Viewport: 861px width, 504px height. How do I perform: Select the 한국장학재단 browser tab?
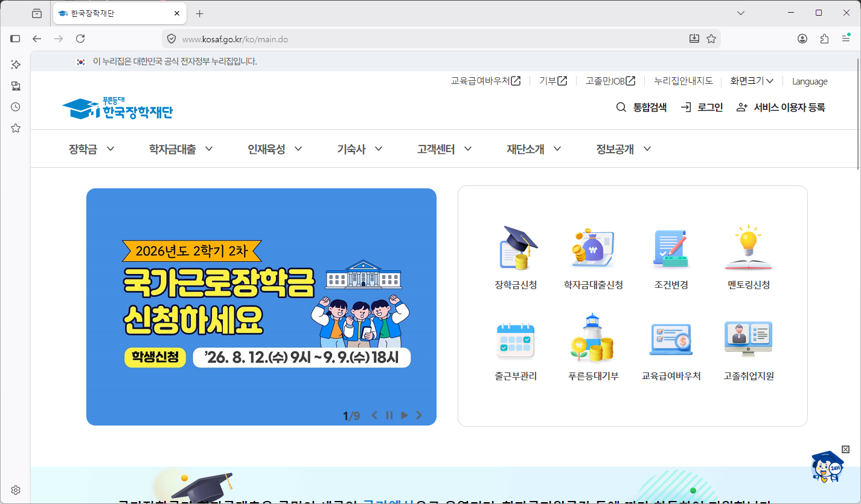118,13
